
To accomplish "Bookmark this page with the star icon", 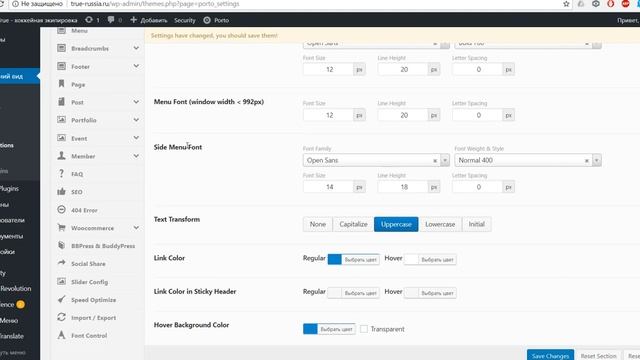I will click(x=566, y=4).
